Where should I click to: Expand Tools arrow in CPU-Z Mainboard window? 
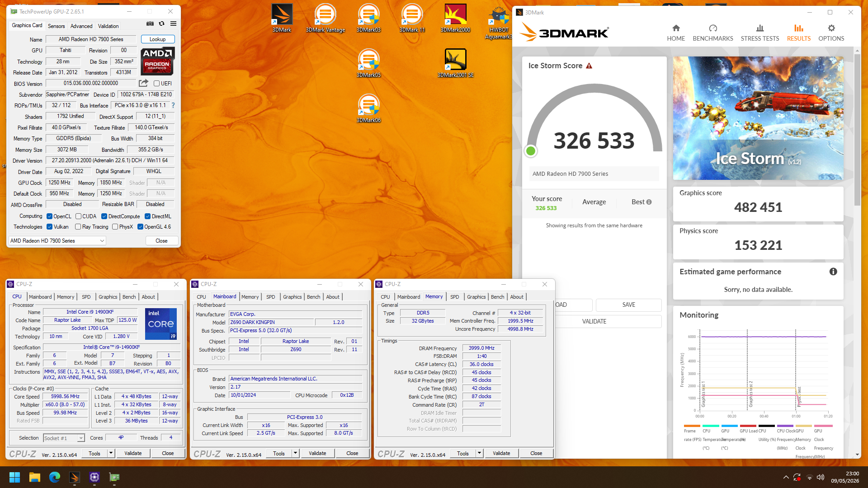coord(295,453)
